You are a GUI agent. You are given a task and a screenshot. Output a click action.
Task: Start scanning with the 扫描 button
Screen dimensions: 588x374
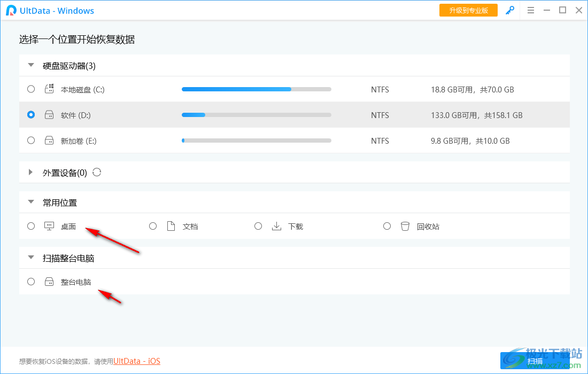(536, 361)
